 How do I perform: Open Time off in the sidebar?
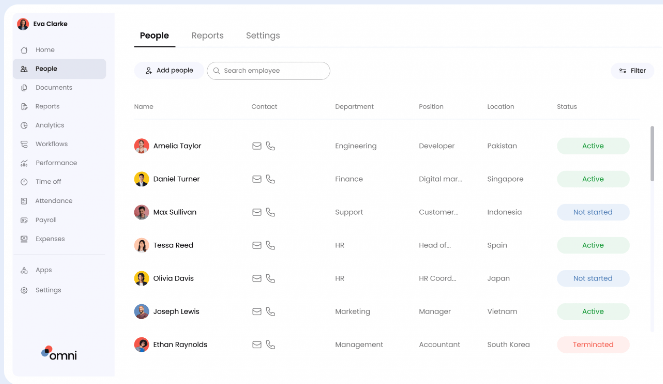[48, 182]
